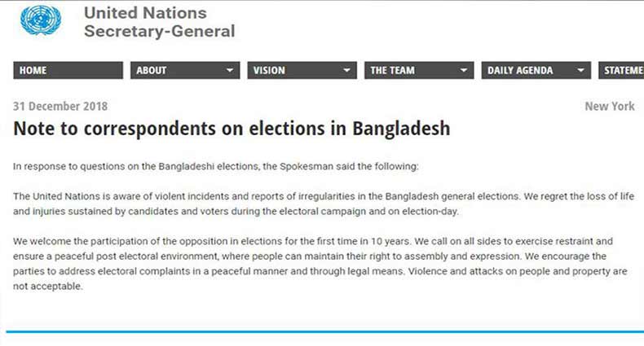Click the United Nations emblem logo
The height and width of the screenshot is (346, 644).
click(41, 22)
